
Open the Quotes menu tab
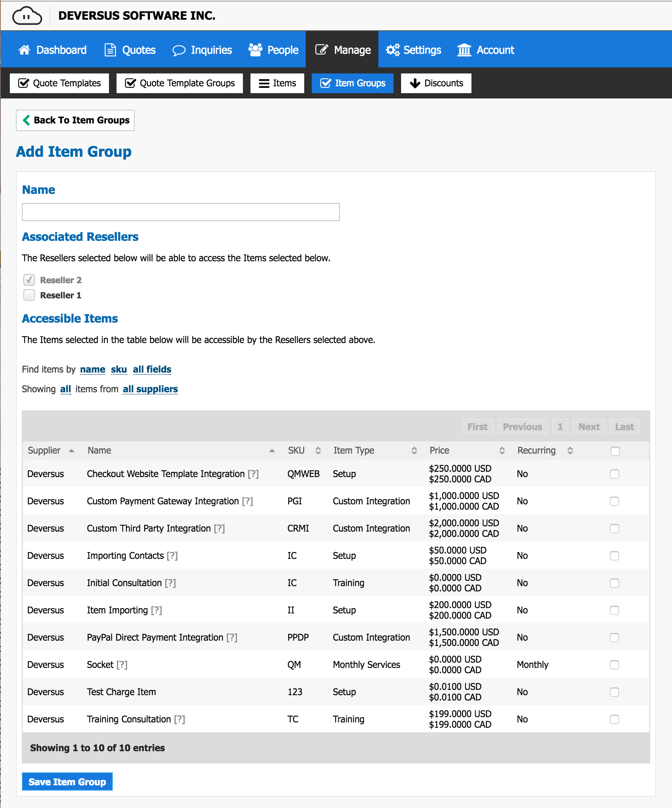(130, 50)
